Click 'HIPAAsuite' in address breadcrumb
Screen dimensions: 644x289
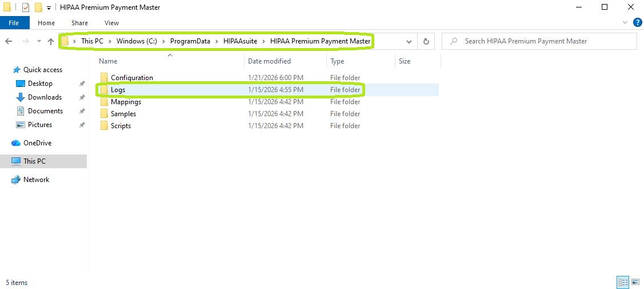pyautogui.click(x=240, y=41)
